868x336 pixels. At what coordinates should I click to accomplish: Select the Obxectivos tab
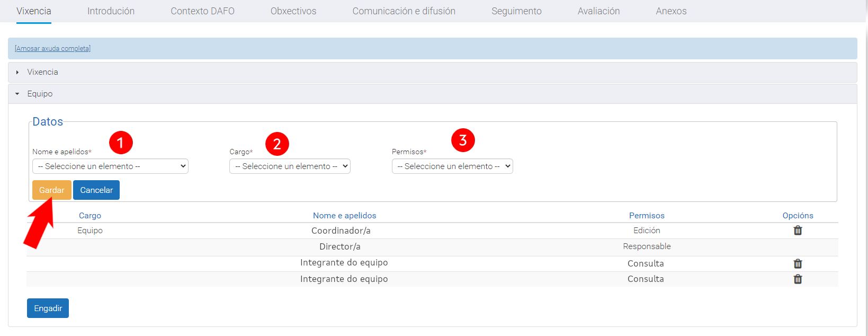[x=293, y=11]
